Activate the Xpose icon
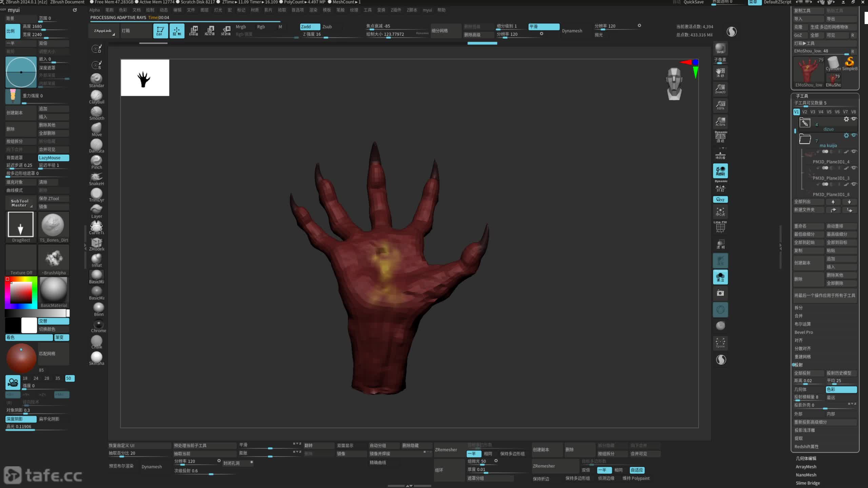 [720, 343]
